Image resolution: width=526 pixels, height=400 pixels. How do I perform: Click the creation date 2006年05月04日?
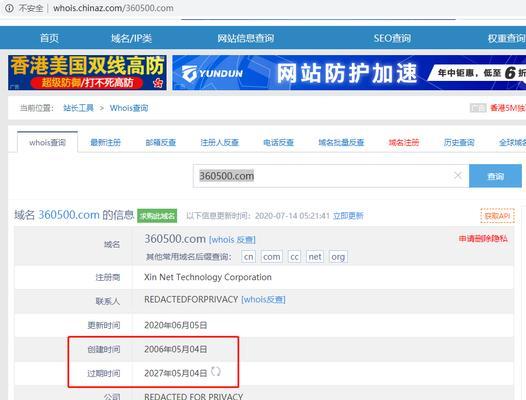176,349
